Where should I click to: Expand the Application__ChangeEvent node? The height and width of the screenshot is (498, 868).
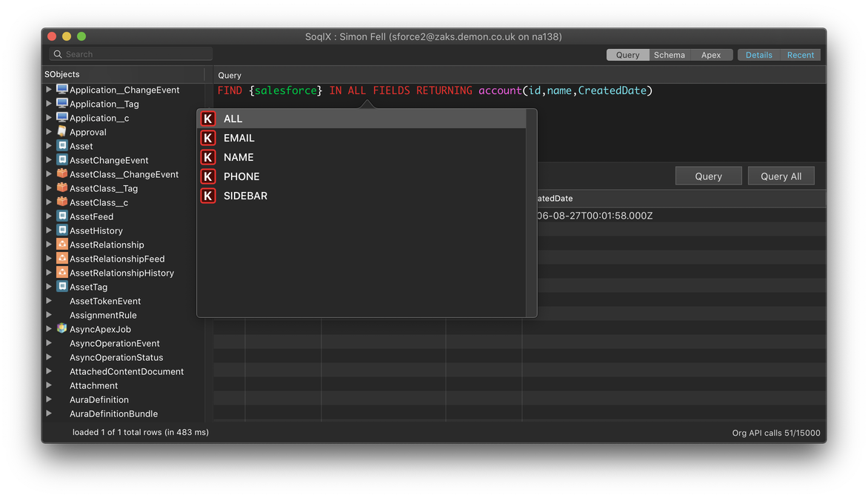[x=49, y=89]
